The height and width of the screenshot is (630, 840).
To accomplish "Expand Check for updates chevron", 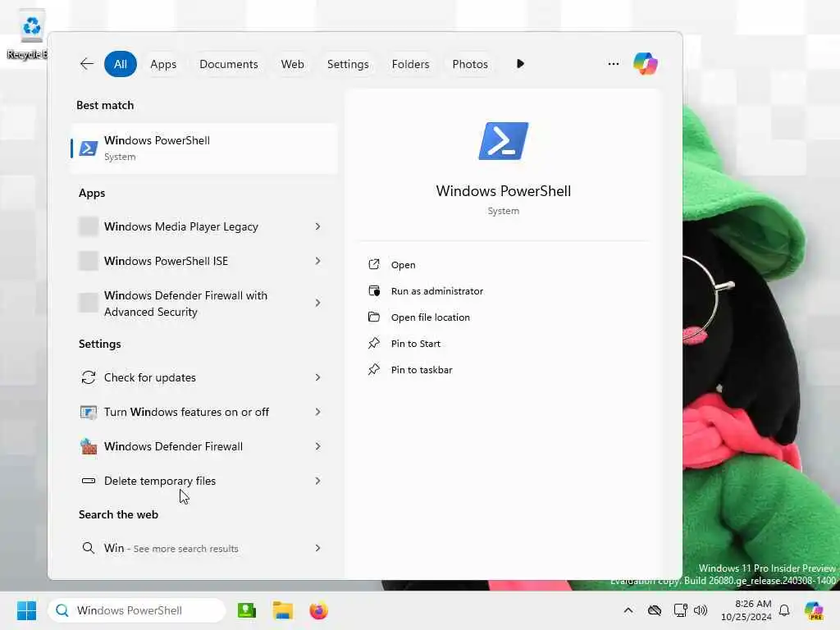I will point(317,377).
